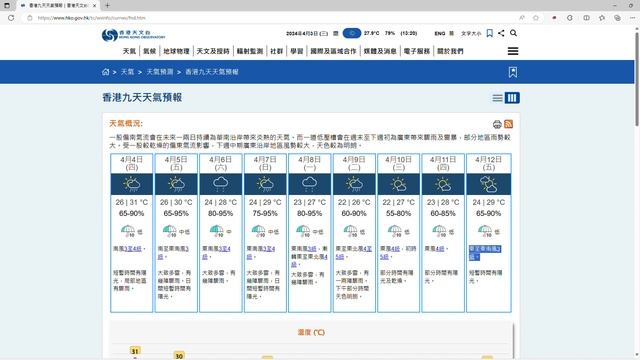
Task: Click wind force link in 4月4日 column
Action: point(133,249)
